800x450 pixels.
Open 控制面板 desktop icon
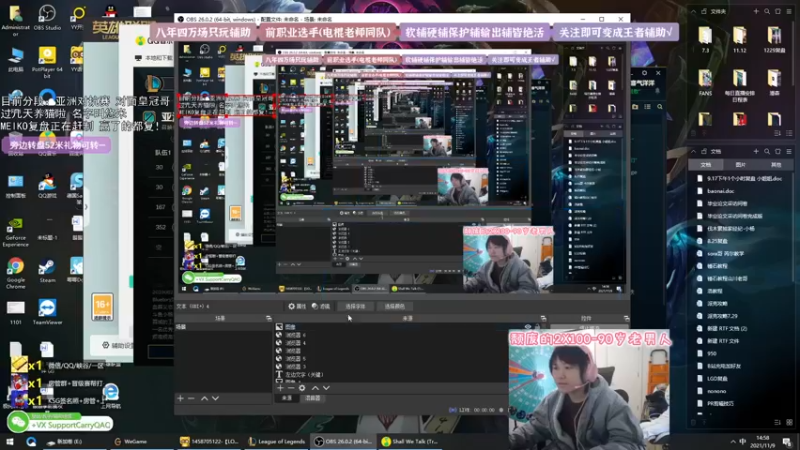tap(15, 186)
